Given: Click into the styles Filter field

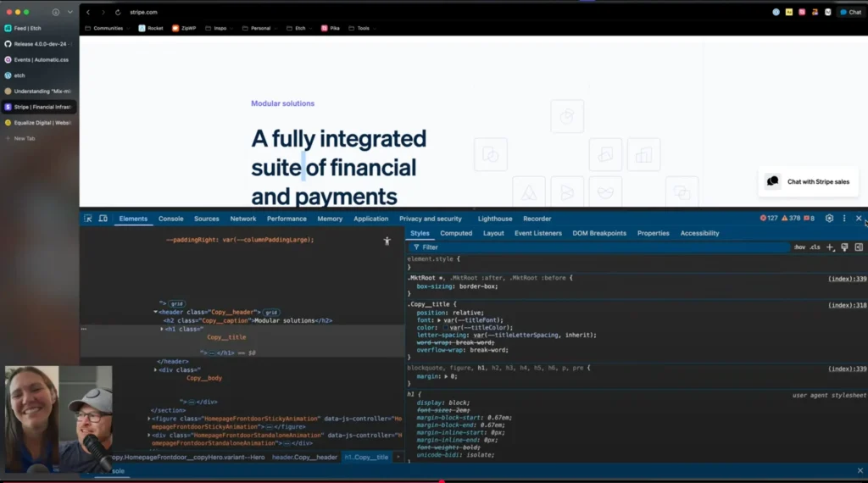Looking at the screenshot, I should 593,247.
